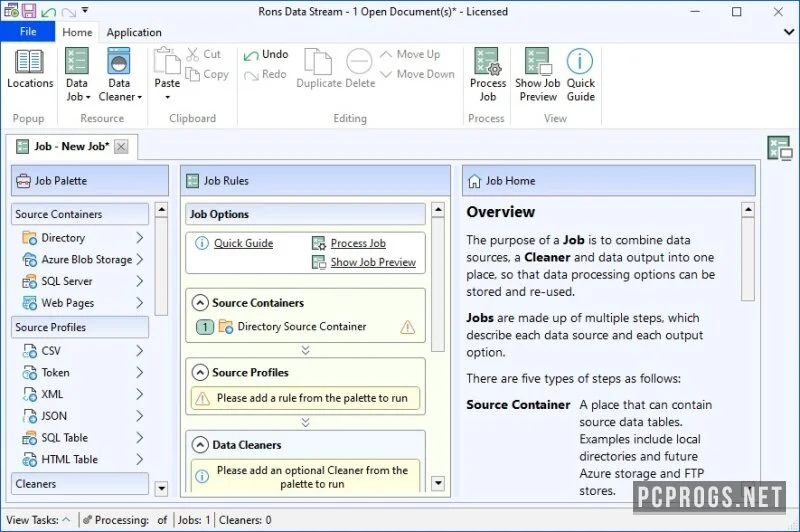Select the Job - New Job document tab
800x532 pixels.
coord(71,146)
